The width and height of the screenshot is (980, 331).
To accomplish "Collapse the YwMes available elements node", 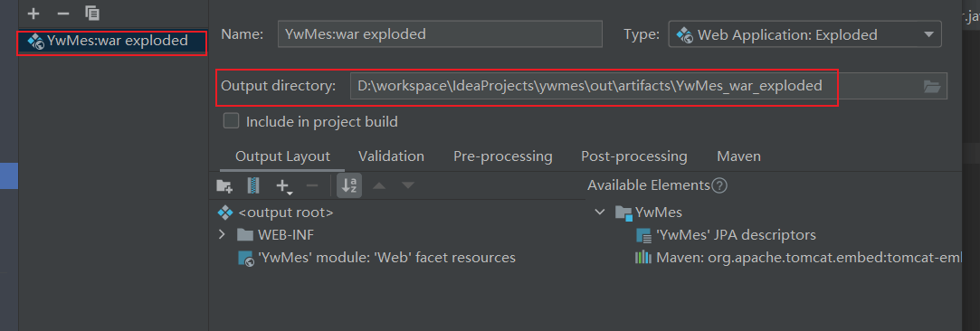I will (600, 213).
